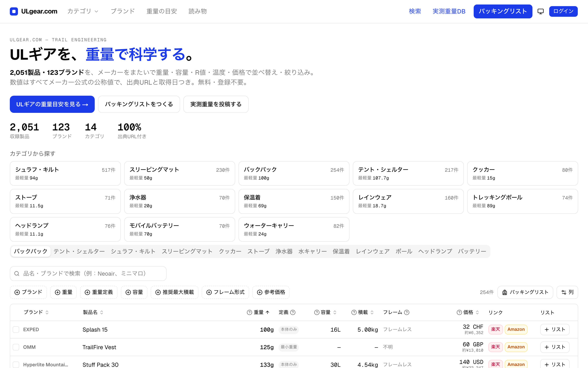Open the 列 column settings button

tap(567, 292)
